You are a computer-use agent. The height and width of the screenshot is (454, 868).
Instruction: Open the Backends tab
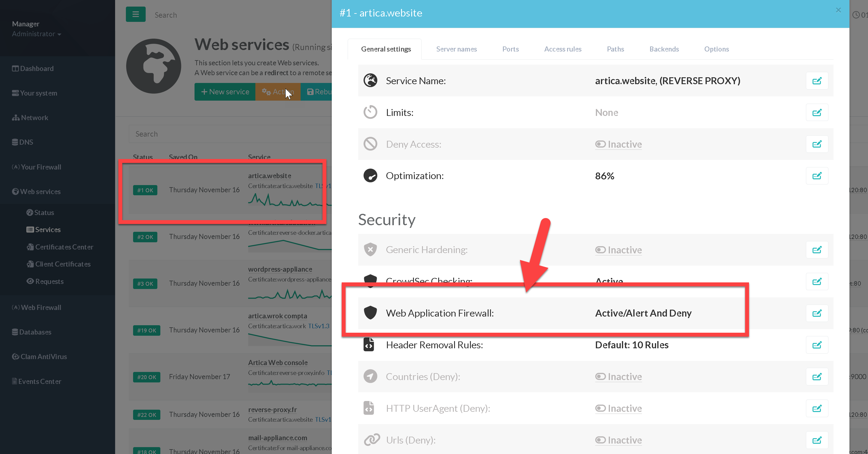664,49
